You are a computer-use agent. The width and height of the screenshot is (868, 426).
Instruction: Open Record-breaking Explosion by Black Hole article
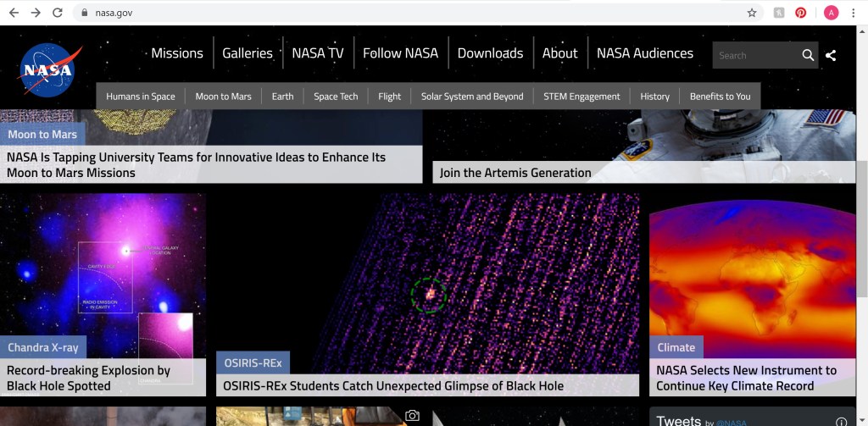pyautogui.click(x=88, y=378)
